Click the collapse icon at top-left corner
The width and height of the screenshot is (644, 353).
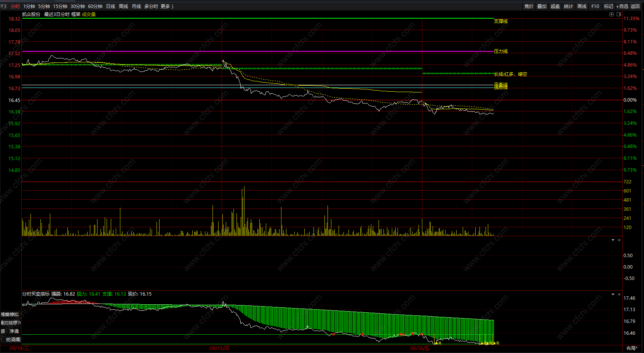(3, 6)
